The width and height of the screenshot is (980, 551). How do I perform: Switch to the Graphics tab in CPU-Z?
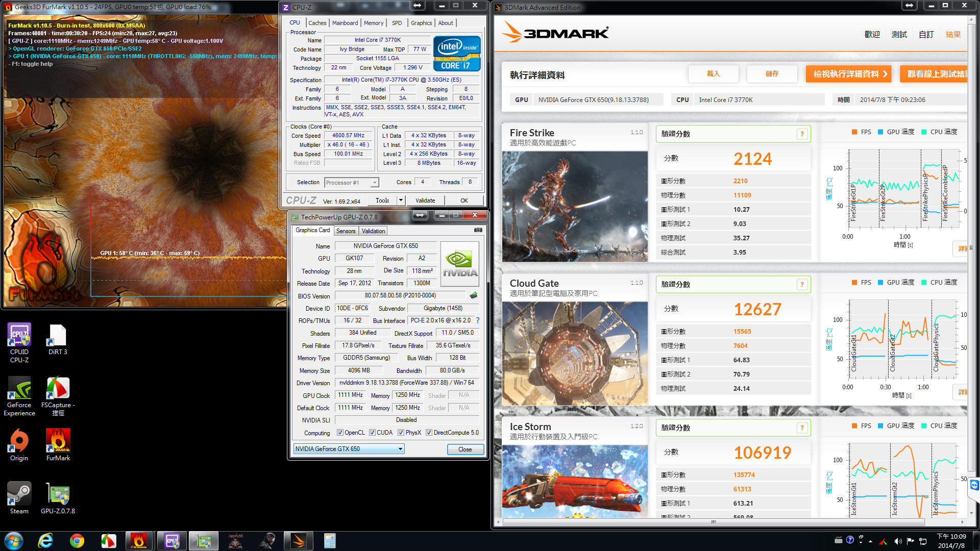pyautogui.click(x=421, y=23)
